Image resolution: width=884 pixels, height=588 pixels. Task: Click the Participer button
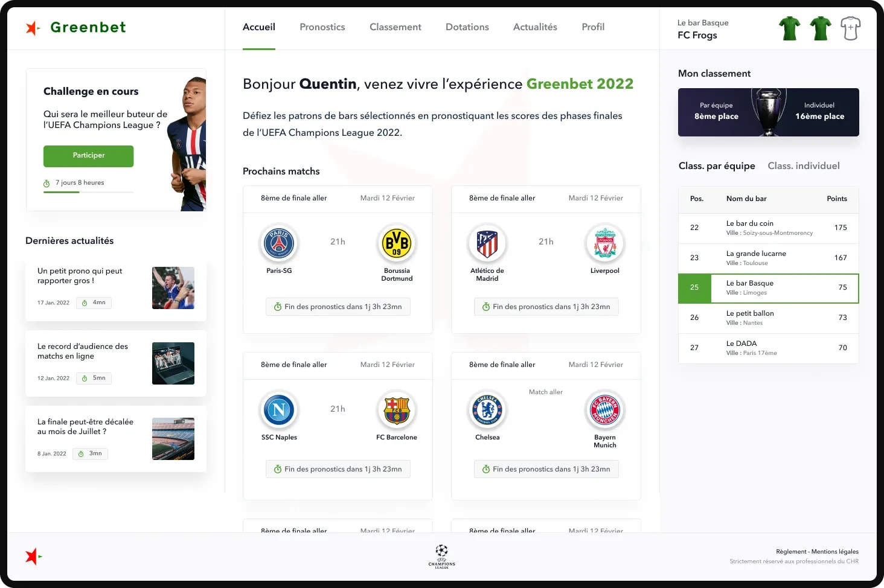point(89,156)
